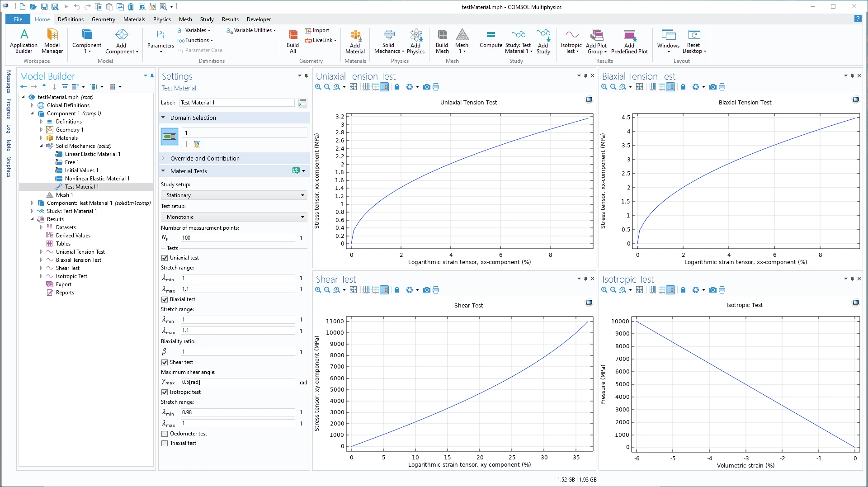
Task: Enable the Triaxial test checkbox
Action: (165, 443)
